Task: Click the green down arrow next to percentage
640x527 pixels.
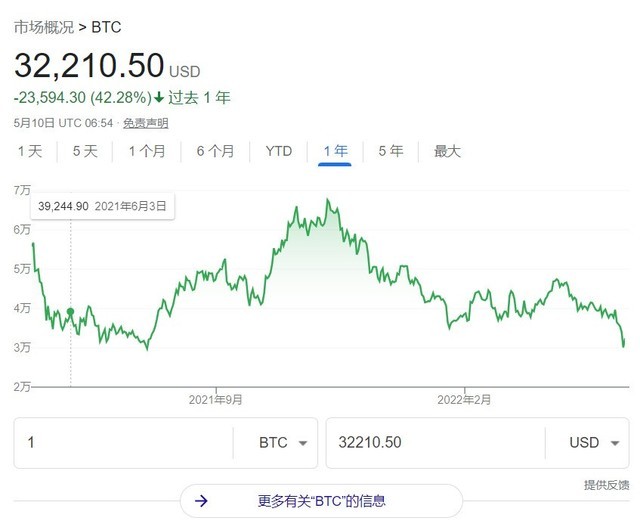Action: (x=159, y=98)
